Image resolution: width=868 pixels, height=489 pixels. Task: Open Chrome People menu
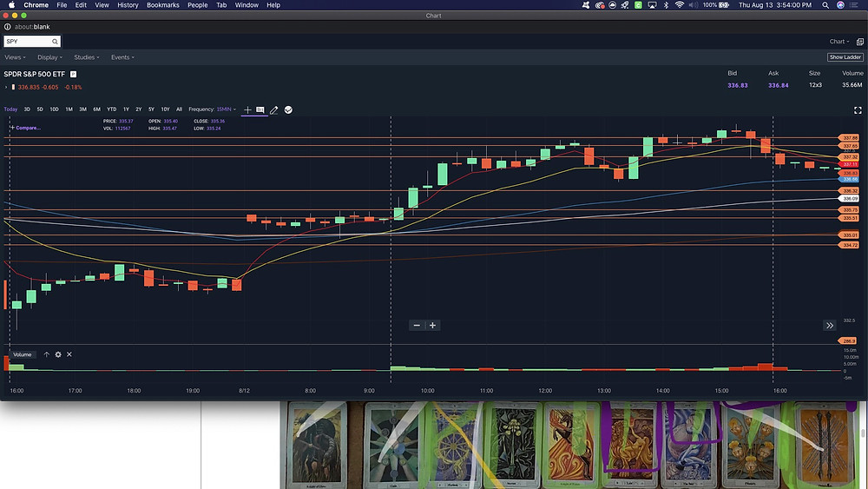[198, 5]
